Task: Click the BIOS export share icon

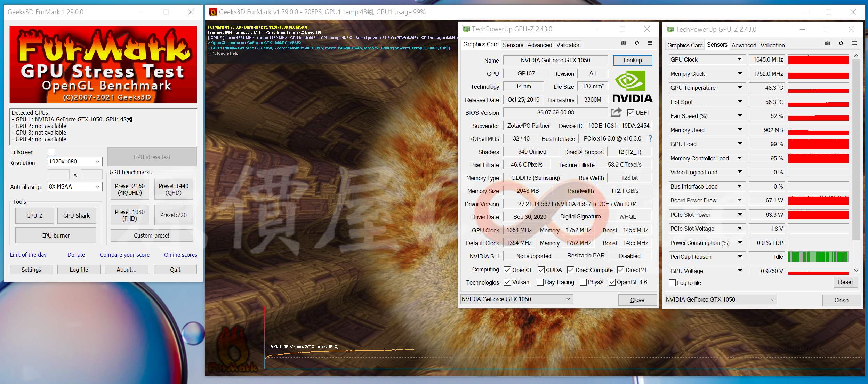Action: (616, 112)
